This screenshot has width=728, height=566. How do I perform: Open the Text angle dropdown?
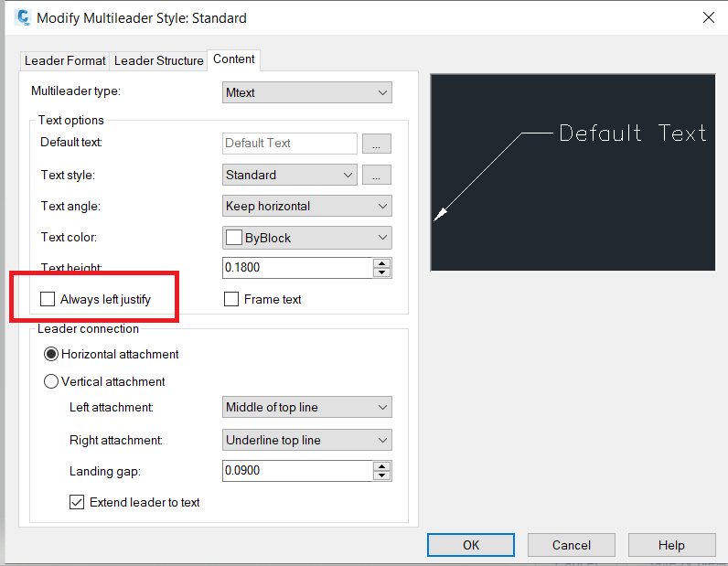pyautogui.click(x=307, y=206)
